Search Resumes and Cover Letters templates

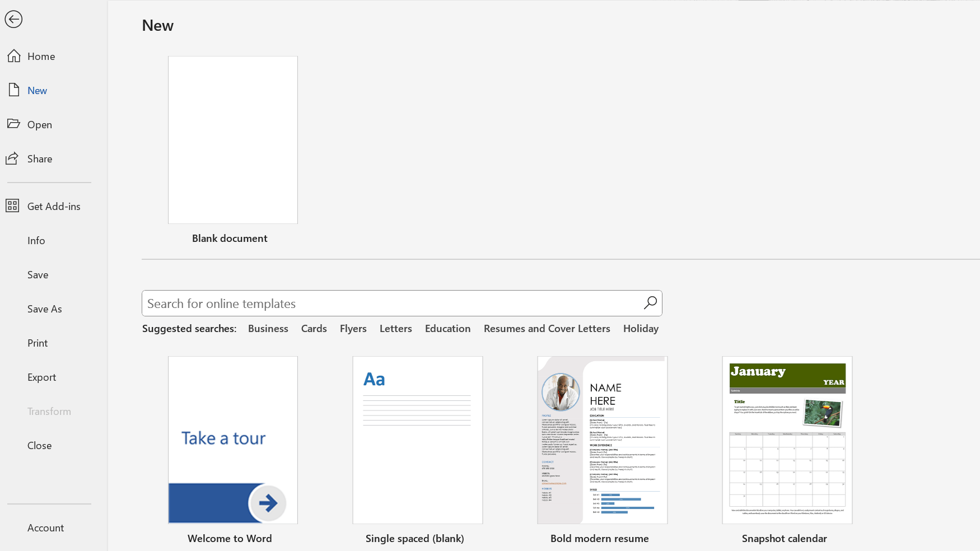tap(547, 329)
